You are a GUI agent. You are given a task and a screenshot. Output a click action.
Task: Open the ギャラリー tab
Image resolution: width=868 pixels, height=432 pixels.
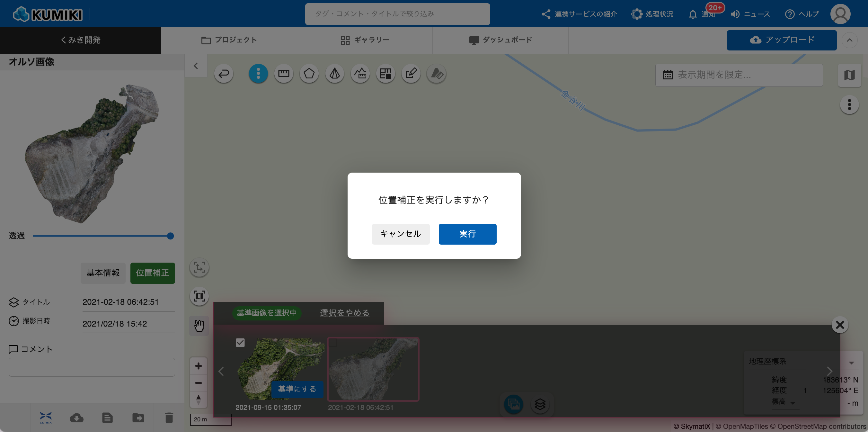(x=365, y=40)
